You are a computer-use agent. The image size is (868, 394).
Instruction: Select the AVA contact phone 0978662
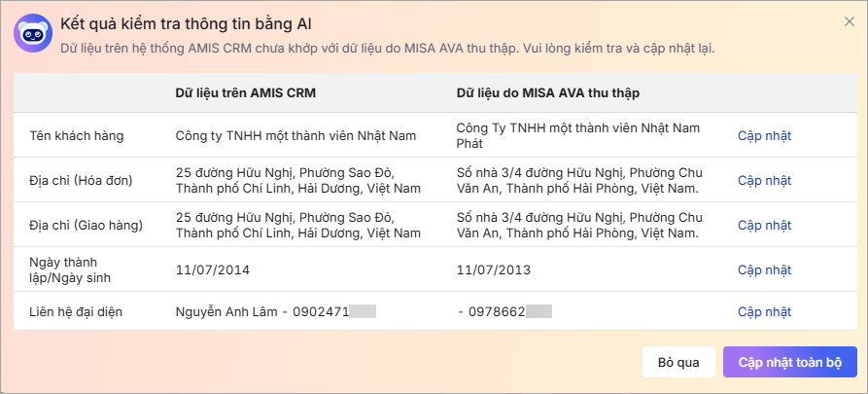coord(504,312)
